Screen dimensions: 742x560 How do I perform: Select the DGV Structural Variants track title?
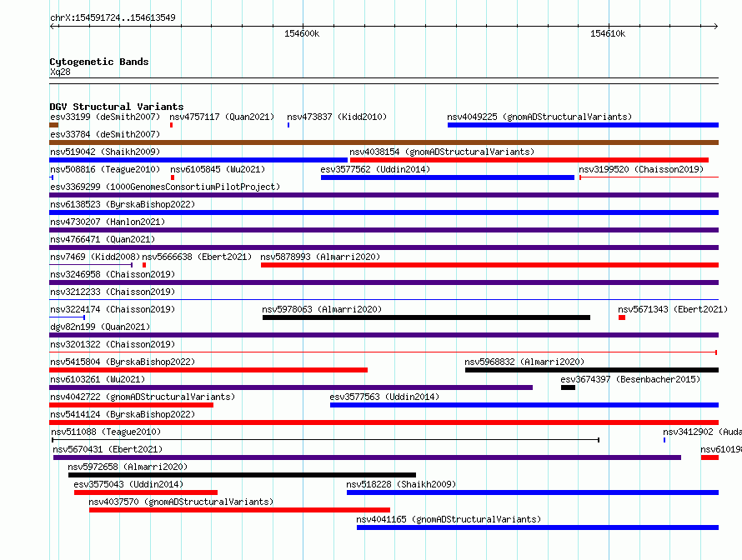click(x=117, y=107)
